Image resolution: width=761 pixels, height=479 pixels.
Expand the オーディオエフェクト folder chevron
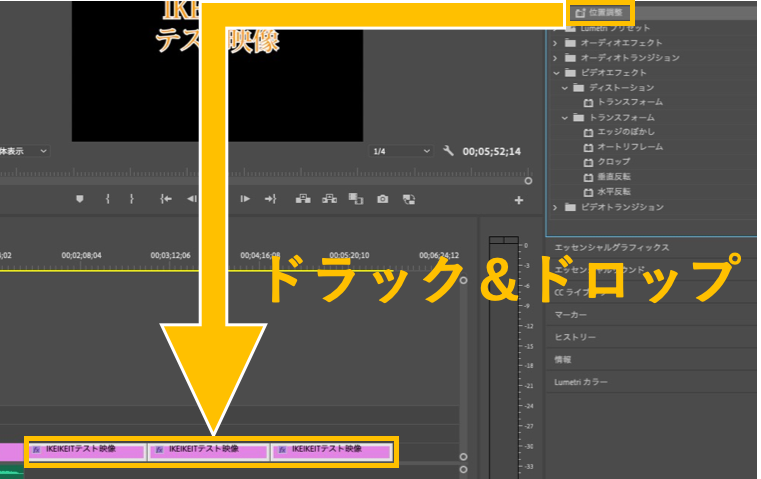point(555,43)
